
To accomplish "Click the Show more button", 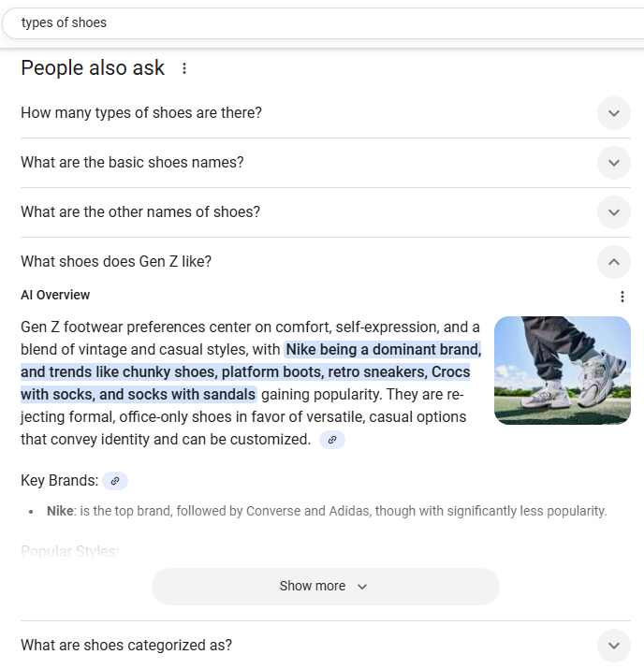I will point(325,587).
